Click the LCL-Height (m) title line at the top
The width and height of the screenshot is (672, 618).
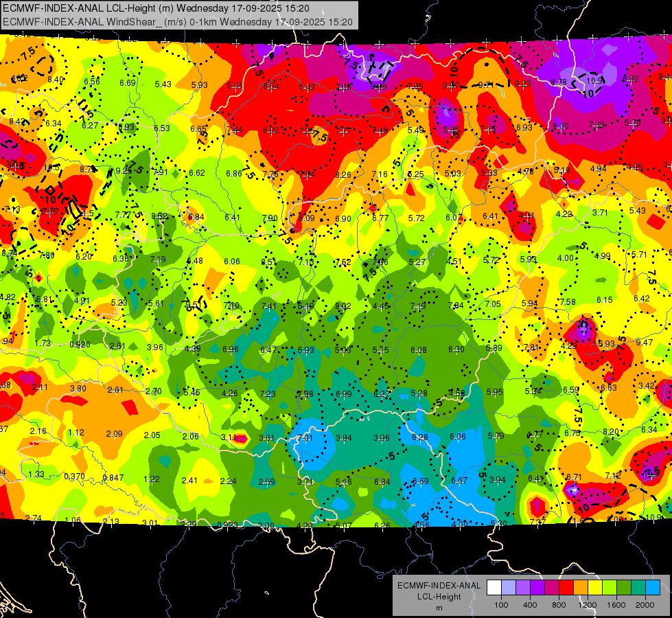156,8
